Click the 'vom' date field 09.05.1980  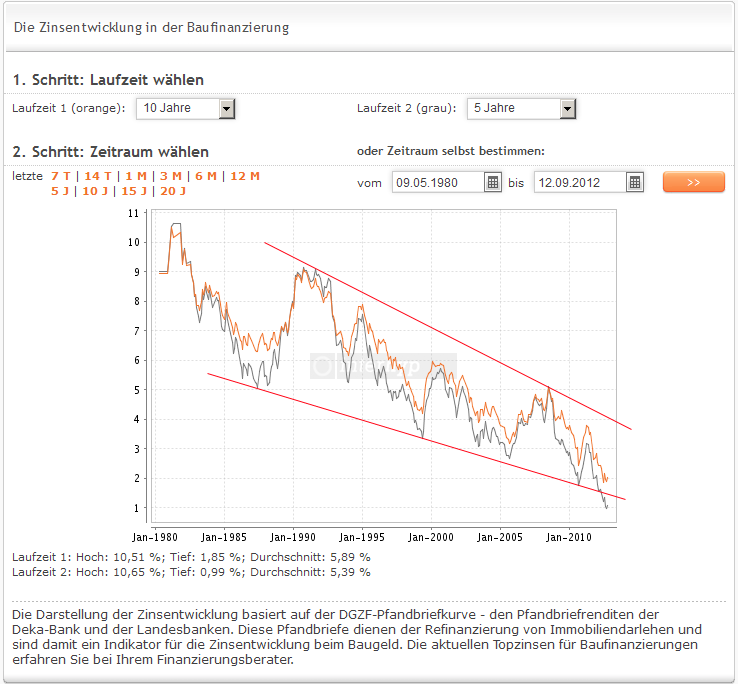[x=437, y=182]
